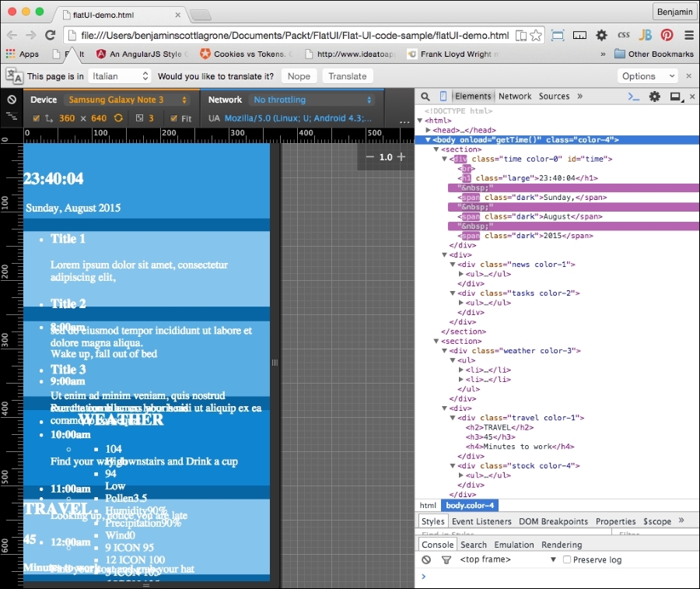Open the Samsung Galaxy Note 3 device dropdown

pos(128,100)
